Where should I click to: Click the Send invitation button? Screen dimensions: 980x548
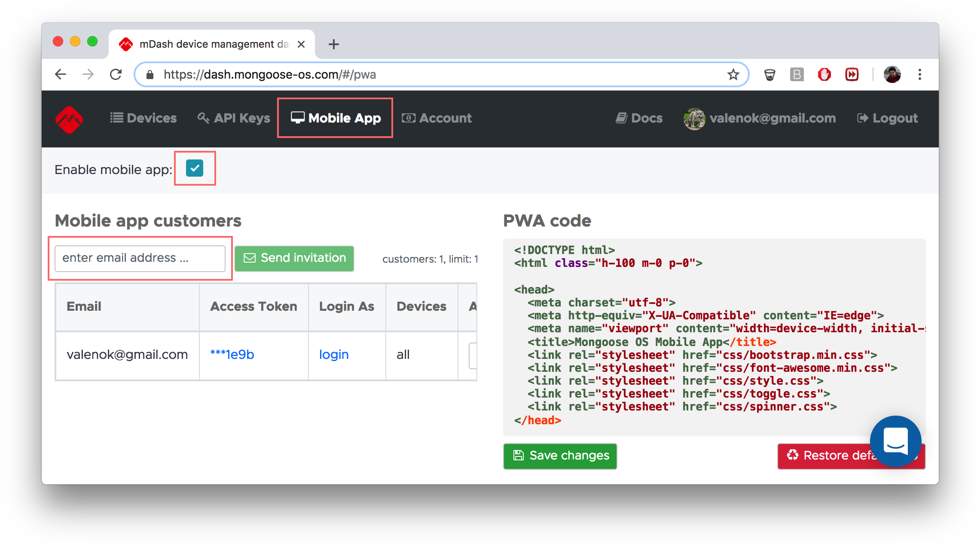pos(294,258)
